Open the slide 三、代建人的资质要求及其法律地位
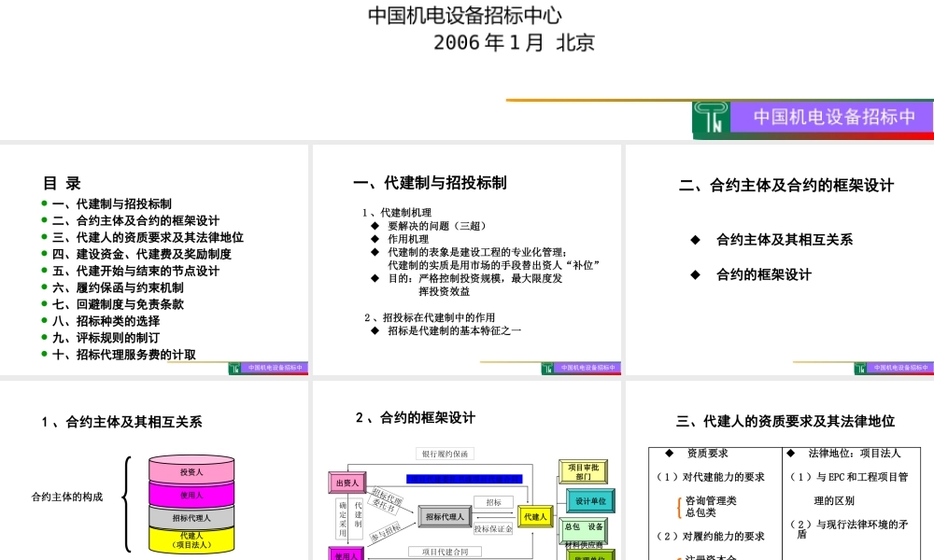934x560 pixels. click(780, 470)
